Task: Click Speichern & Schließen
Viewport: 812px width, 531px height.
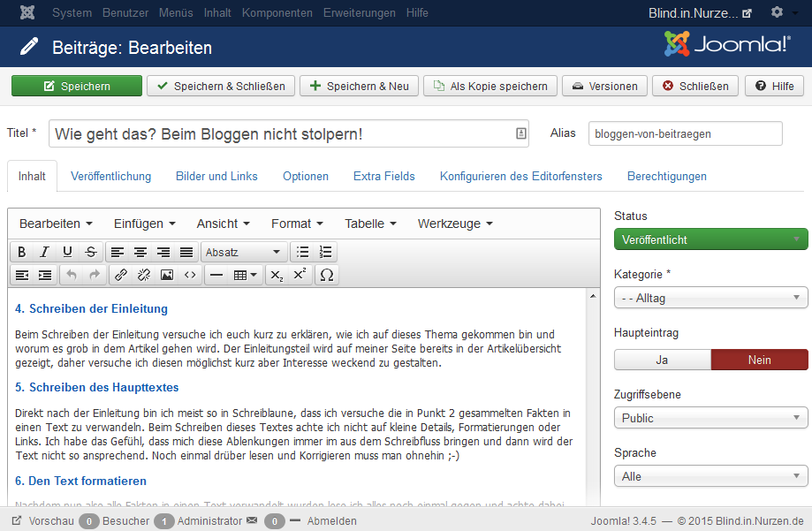Action: click(221, 86)
